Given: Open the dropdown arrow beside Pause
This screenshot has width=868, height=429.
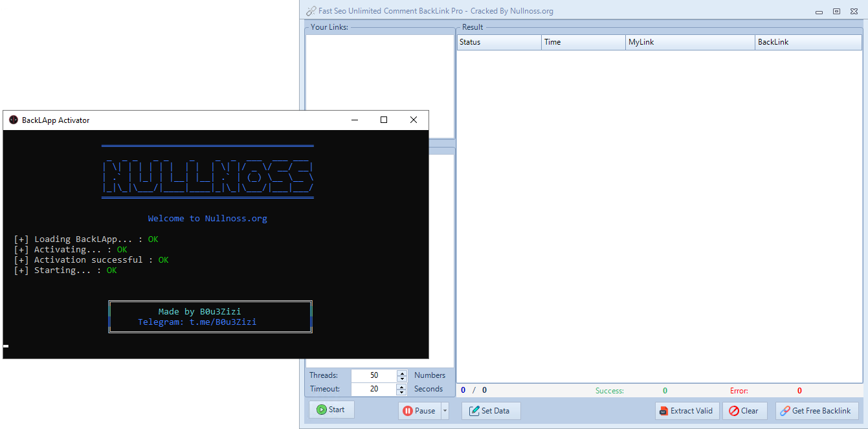Looking at the screenshot, I should click(x=445, y=411).
